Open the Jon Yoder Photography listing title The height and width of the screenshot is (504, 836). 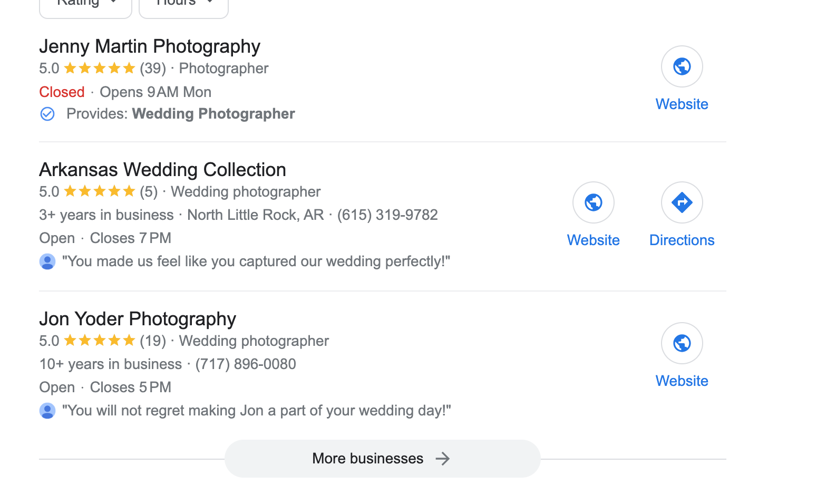(138, 319)
